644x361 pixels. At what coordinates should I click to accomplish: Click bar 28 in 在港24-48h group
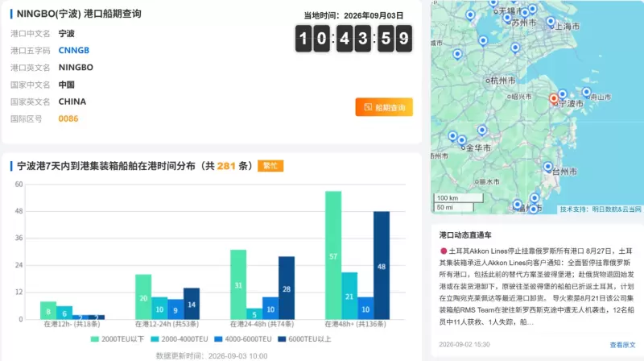click(287, 288)
